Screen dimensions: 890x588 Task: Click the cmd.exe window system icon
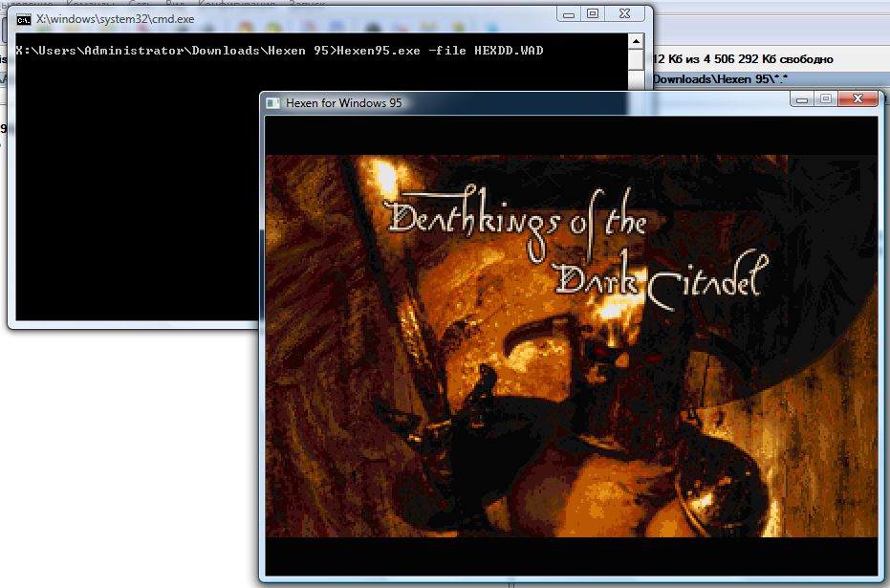[24, 17]
